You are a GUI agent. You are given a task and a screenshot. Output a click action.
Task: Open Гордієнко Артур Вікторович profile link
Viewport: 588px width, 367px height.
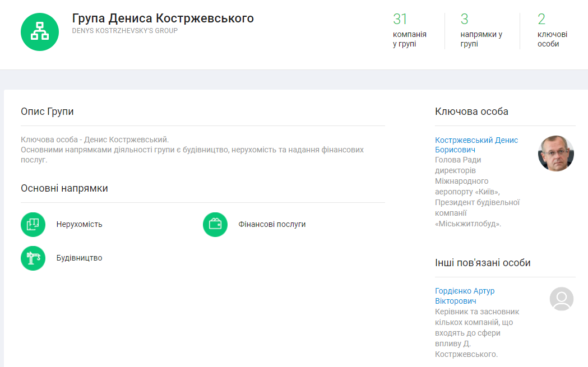465,296
